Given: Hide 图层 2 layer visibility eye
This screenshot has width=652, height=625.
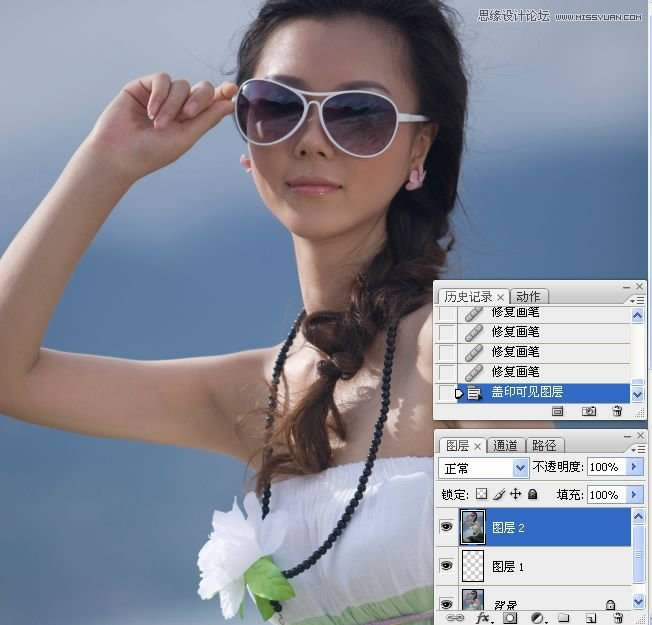Looking at the screenshot, I should [447, 526].
